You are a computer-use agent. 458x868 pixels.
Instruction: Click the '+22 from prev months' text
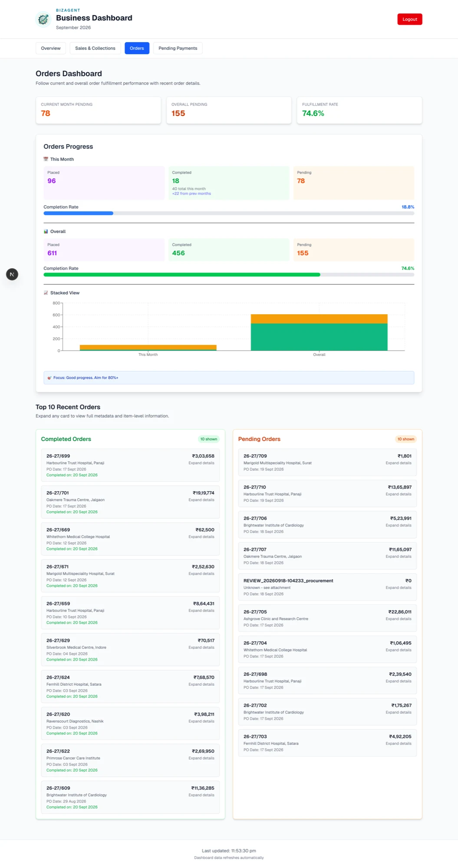tap(191, 194)
